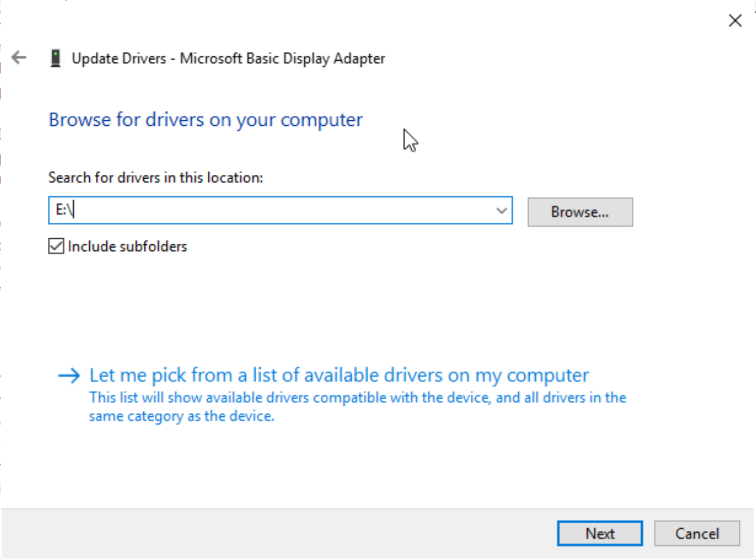Choose Let me pick from available drivers
The image size is (756, 560).
click(339, 375)
